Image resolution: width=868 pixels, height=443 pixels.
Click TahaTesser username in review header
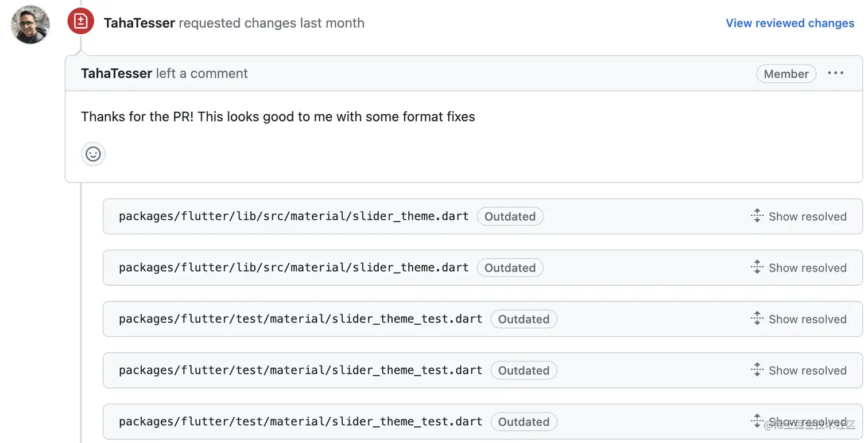click(x=139, y=23)
